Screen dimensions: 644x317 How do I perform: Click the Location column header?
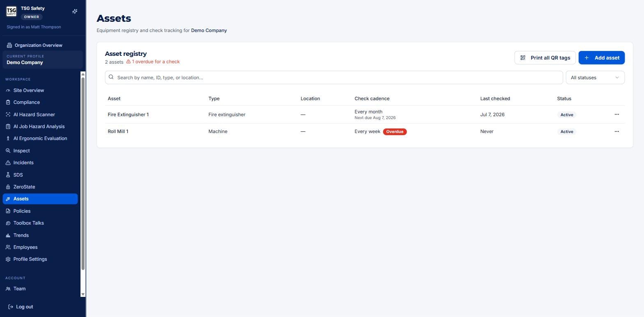tap(310, 99)
